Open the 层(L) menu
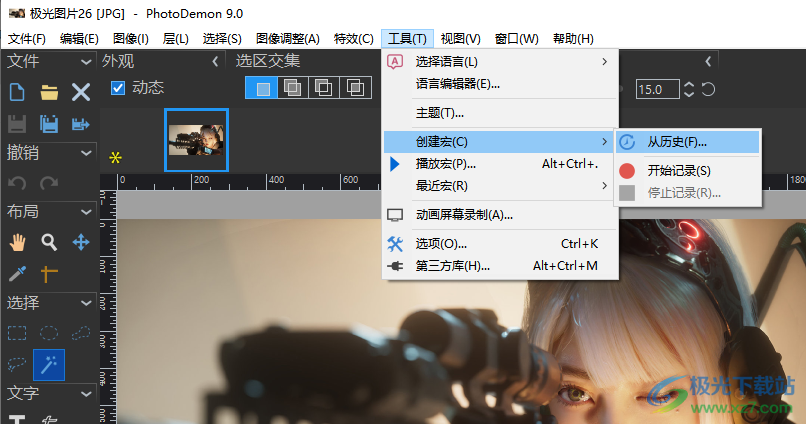Viewport: 806px width, 424px height. coord(175,39)
